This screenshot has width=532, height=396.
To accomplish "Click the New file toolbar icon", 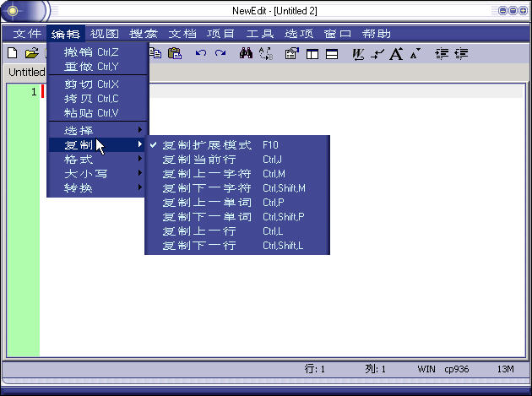I will [12, 53].
